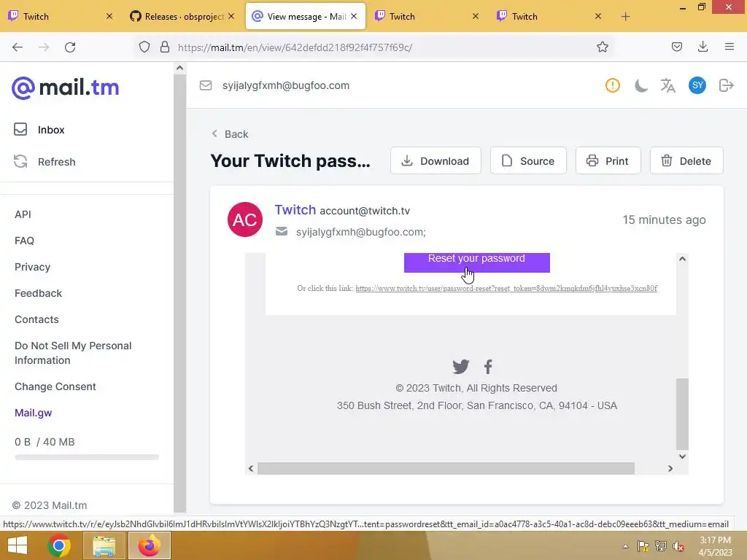Image resolution: width=747 pixels, height=560 pixels.
Task: Reload the page with refresh icon
Action: pos(70,47)
